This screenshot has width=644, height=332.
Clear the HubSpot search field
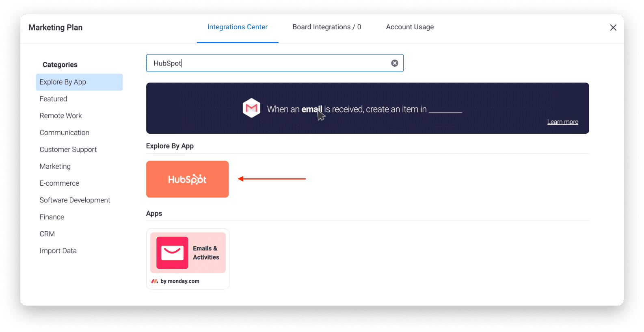pyautogui.click(x=395, y=63)
